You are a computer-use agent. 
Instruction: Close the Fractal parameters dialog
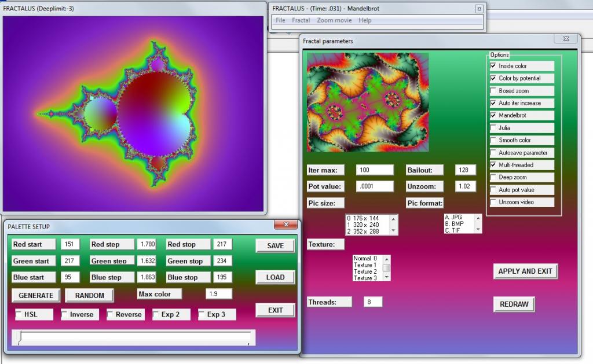point(566,39)
